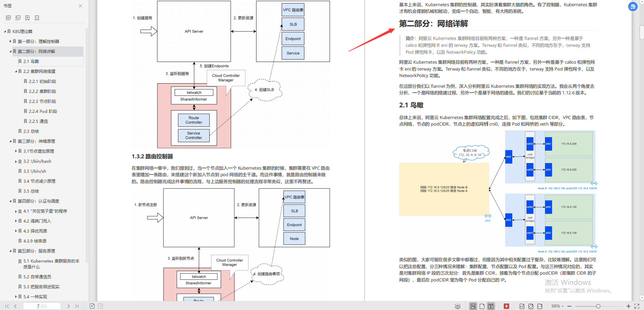Collapse 2.2 集群网络搭建 bookmark
Screen dimensions: 644x310
[x=16, y=71]
